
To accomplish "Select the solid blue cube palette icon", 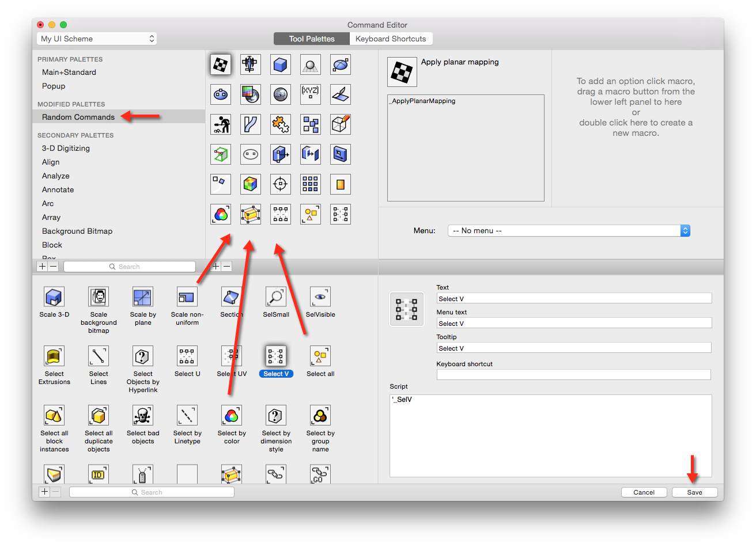I will (x=281, y=64).
